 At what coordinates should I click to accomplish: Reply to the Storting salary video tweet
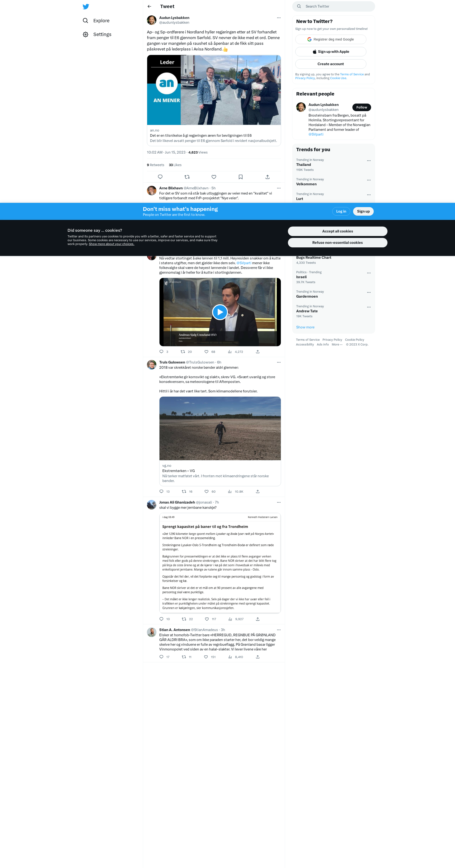coord(161,352)
